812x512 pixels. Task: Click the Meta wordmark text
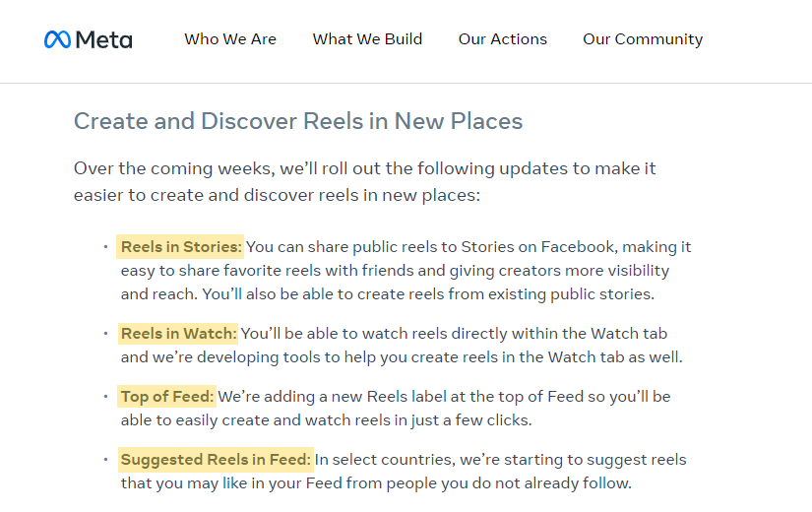pos(103,40)
